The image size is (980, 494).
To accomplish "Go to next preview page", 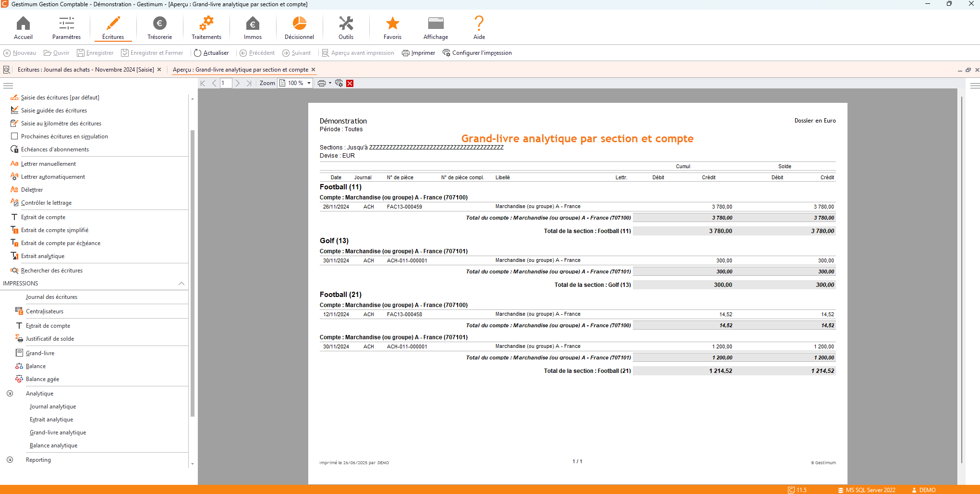I will (x=238, y=83).
